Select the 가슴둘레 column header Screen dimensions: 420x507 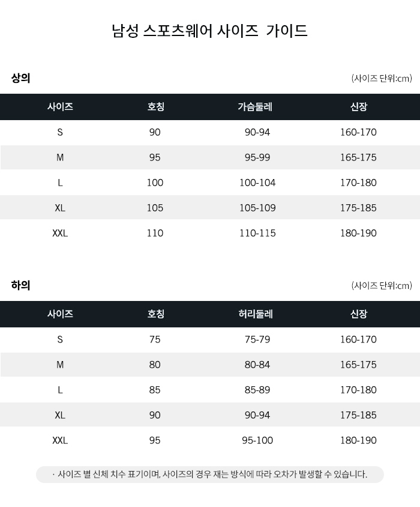tap(255, 107)
